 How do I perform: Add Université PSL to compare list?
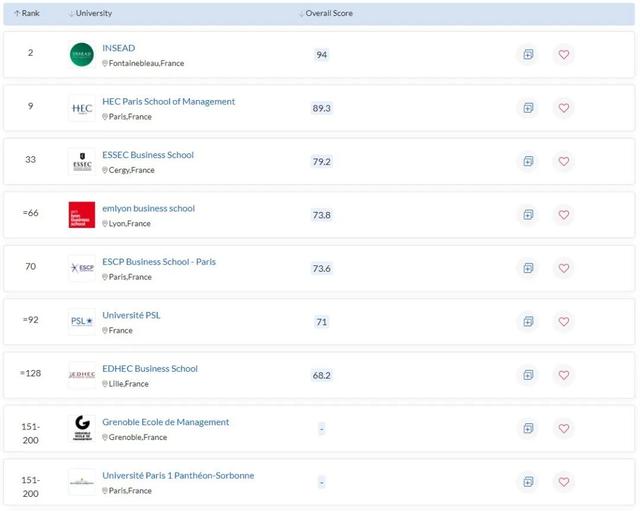(528, 322)
